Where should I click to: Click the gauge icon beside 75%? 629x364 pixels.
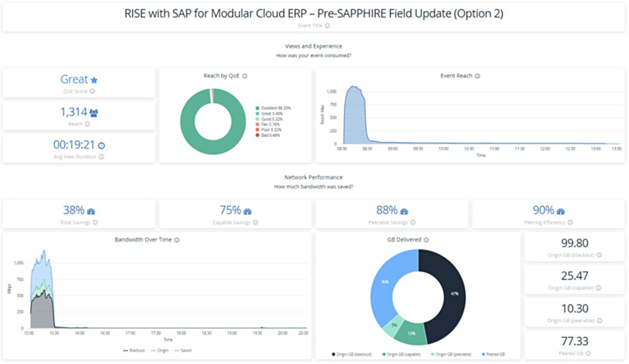click(247, 211)
